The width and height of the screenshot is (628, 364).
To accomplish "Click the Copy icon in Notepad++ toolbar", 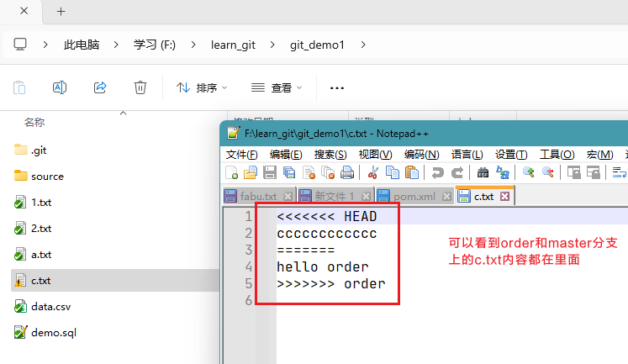I will [392, 172].
